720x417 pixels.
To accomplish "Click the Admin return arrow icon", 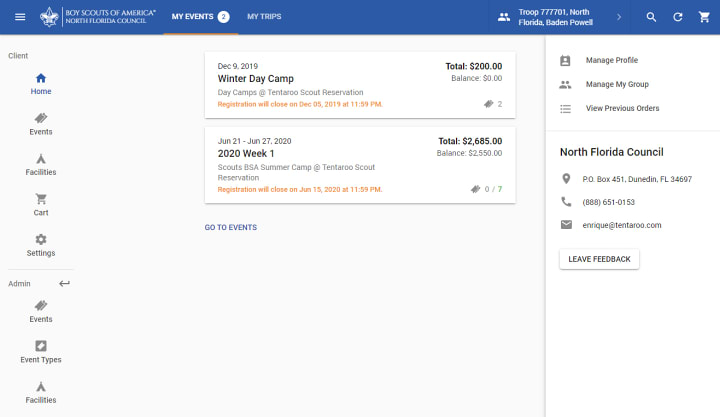I will pyautogui.click(x=64, y=283).
